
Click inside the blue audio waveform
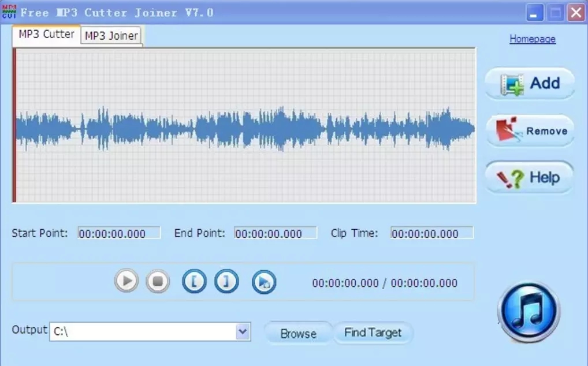tap(245, 129)
